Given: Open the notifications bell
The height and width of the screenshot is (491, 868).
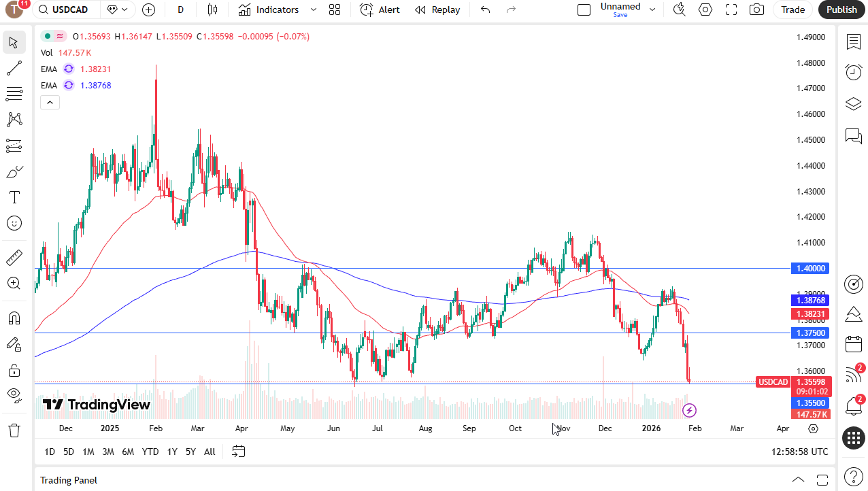Looking at the screenshot, I should coord(854,406).
